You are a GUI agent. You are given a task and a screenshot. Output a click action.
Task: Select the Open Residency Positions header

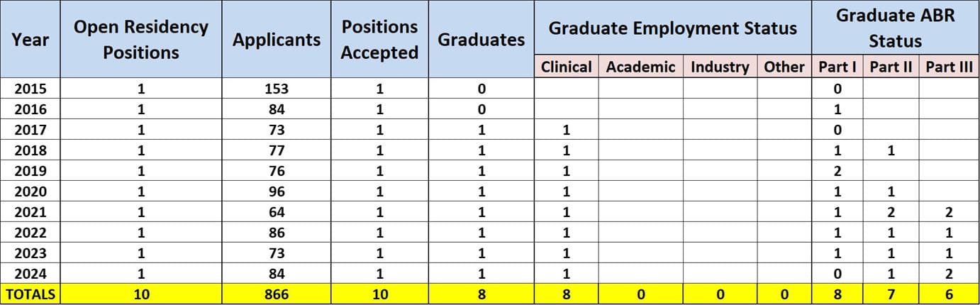(x=141, y=40)
